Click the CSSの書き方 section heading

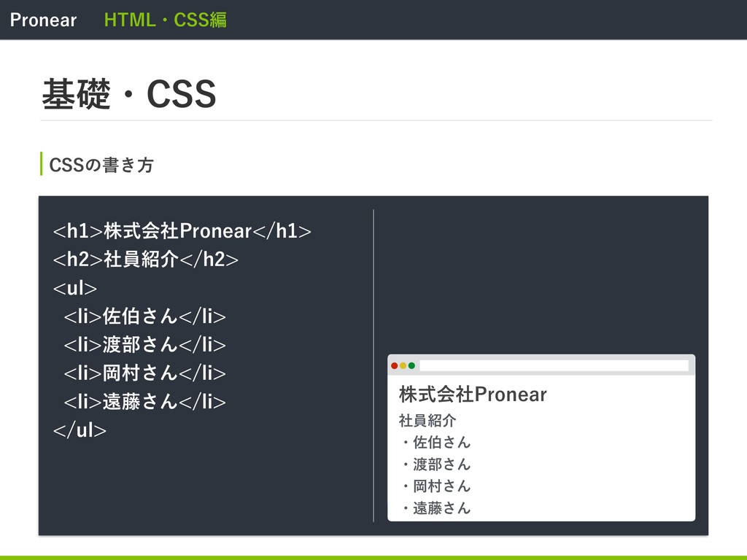coord(101,166)
